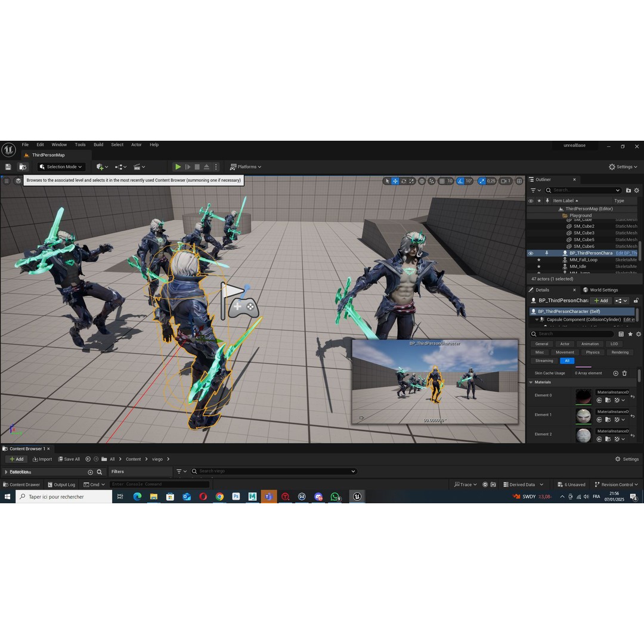Click Element 1 material thumbnail

pyautogui.click(x=583, y=416)
